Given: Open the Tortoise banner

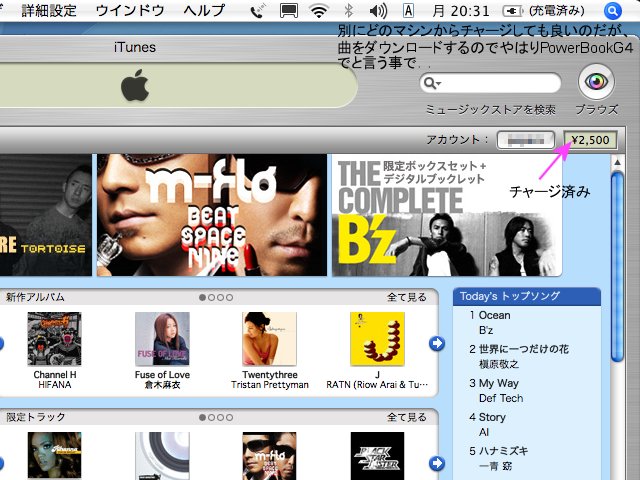Looking at the screenshot, I should point(46,215).
